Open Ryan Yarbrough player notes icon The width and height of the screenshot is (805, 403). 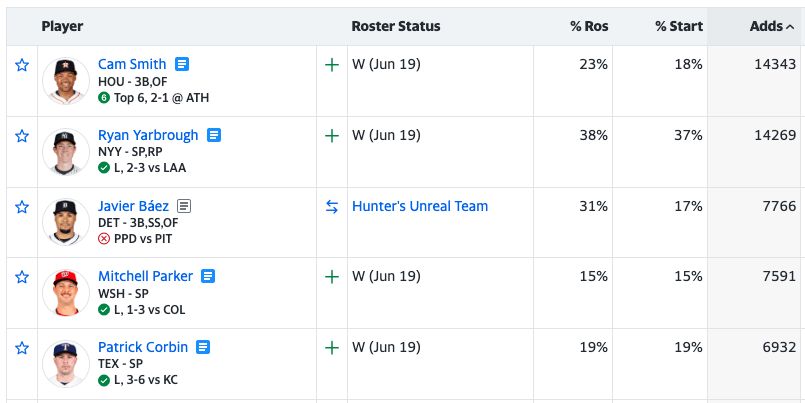[214, 135]
